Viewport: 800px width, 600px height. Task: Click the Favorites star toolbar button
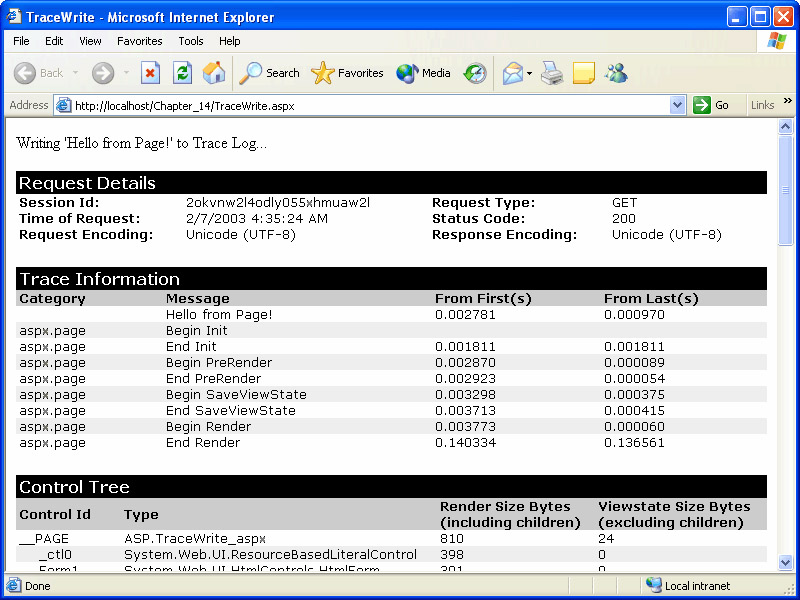coord(347,73)
